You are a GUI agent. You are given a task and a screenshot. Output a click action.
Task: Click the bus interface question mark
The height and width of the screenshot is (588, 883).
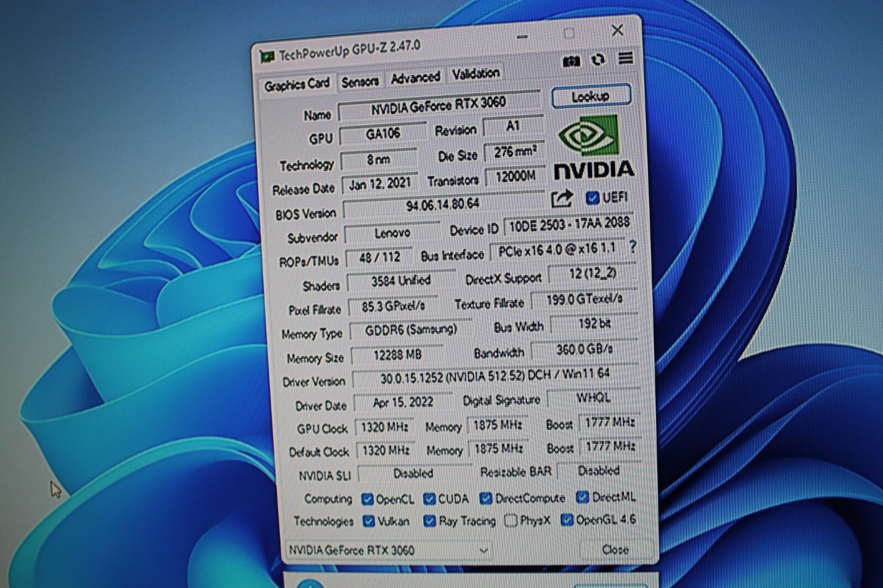[x=632, y=247]
